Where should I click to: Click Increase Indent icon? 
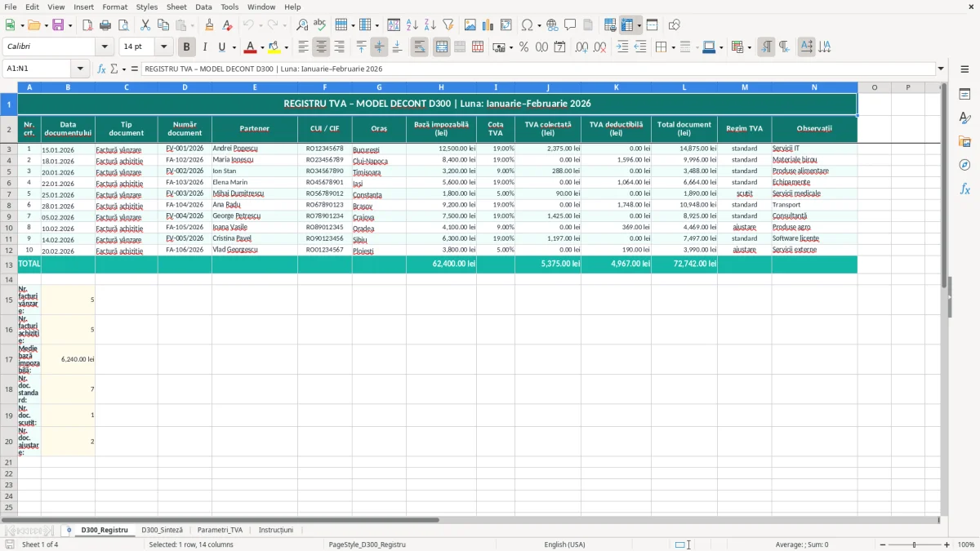pos(622,47)
